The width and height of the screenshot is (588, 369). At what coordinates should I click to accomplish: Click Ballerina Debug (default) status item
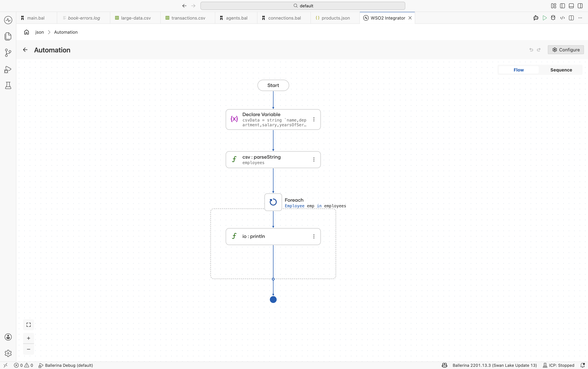point(66,365)
